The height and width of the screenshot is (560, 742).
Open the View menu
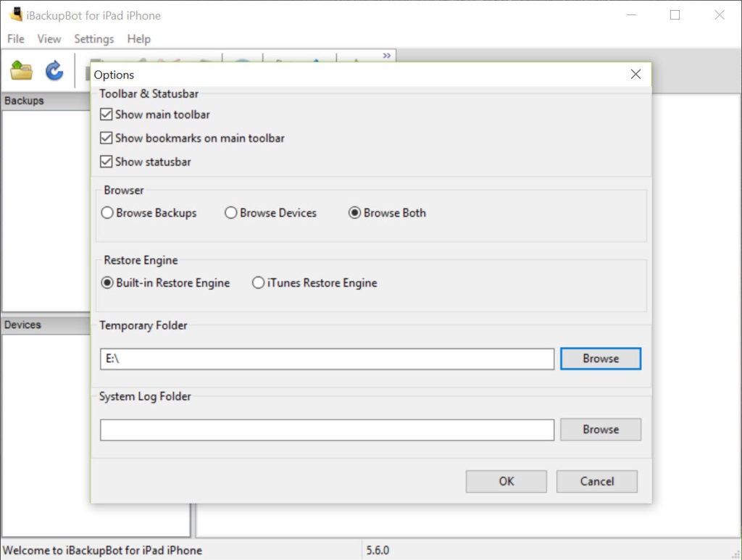click(49, 39)
